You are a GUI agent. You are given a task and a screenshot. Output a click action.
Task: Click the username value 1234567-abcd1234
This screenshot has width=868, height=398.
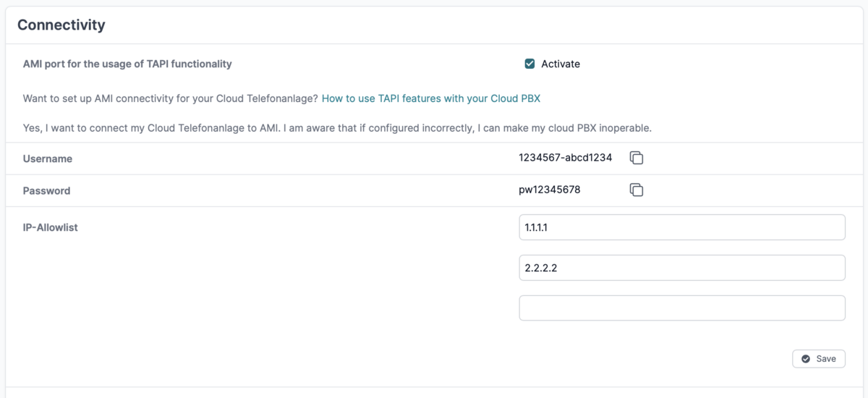[x=566, y=158]
